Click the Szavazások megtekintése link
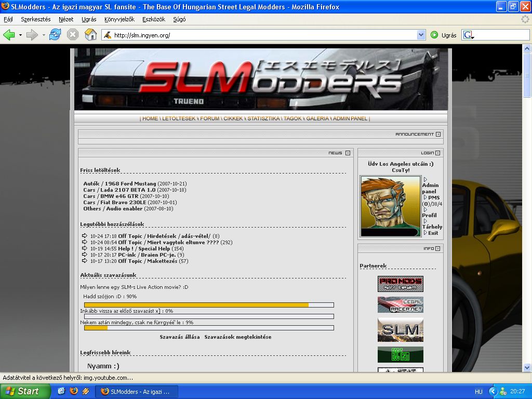Image resolution: width=532 pixels, height=399 pixels. (238, 337)
